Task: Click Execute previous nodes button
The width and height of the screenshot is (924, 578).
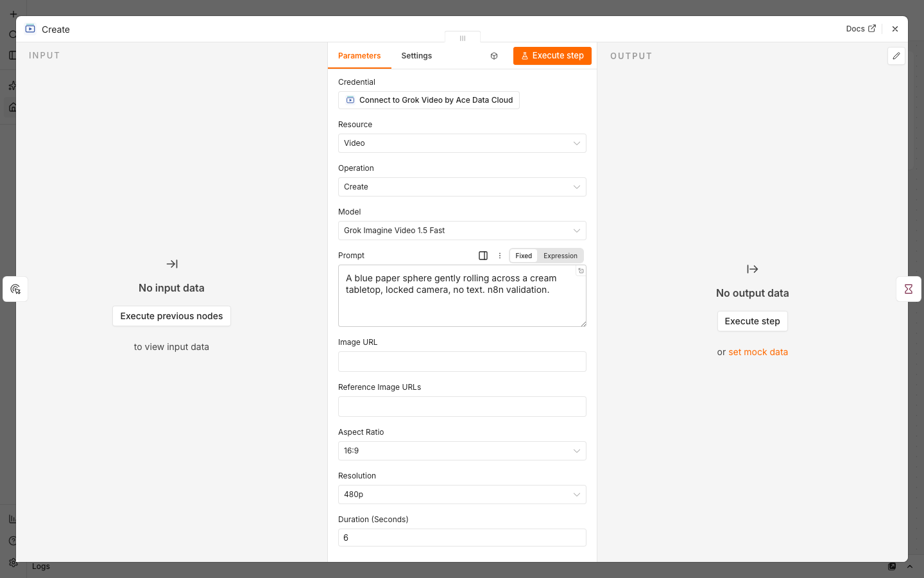Action: pyautogui.click(x=171, y=316)
